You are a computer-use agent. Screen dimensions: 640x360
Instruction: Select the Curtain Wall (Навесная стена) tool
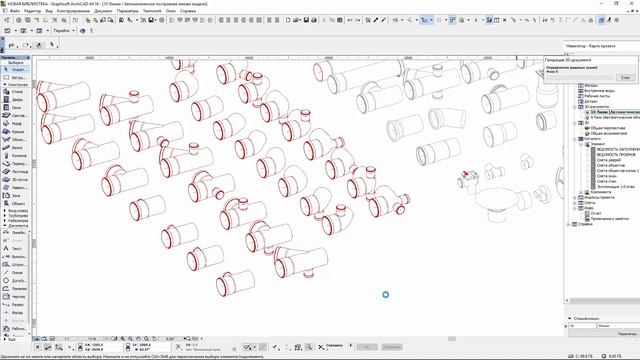click(15, 187)
